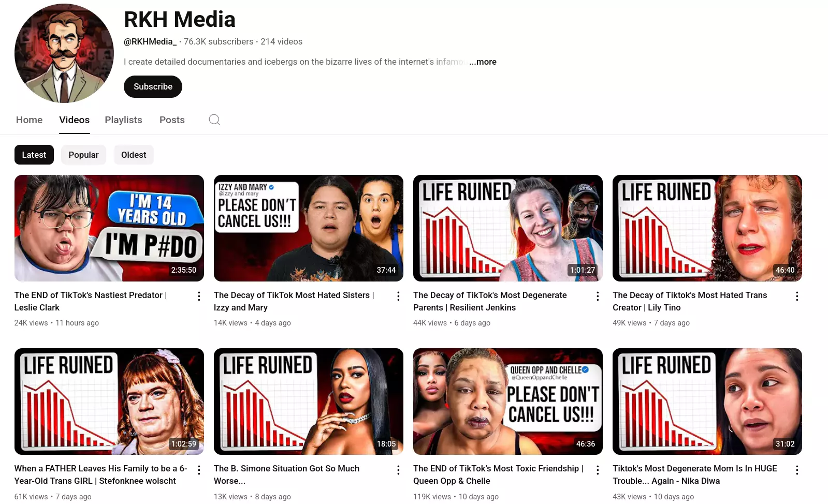
Task: Open title 'Tiktok's Most Degenerate Mom Is In HUGE Trouble'
Action: coord(695,475)
